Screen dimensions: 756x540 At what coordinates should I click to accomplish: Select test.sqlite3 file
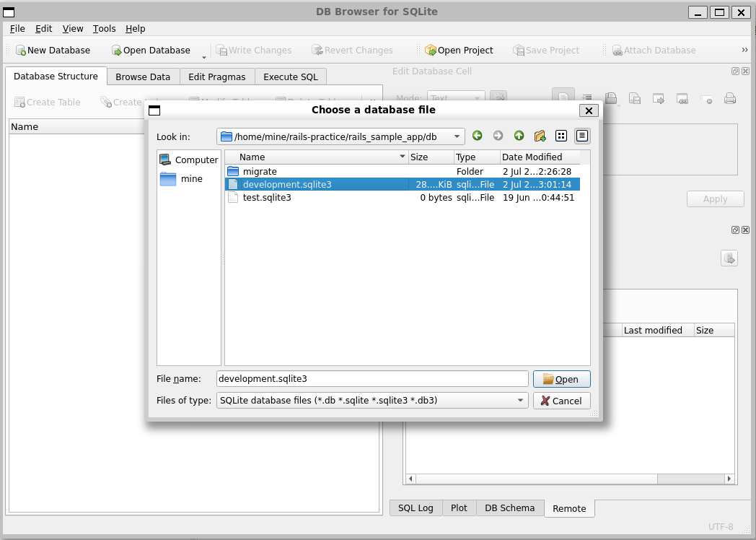(402, 197)
